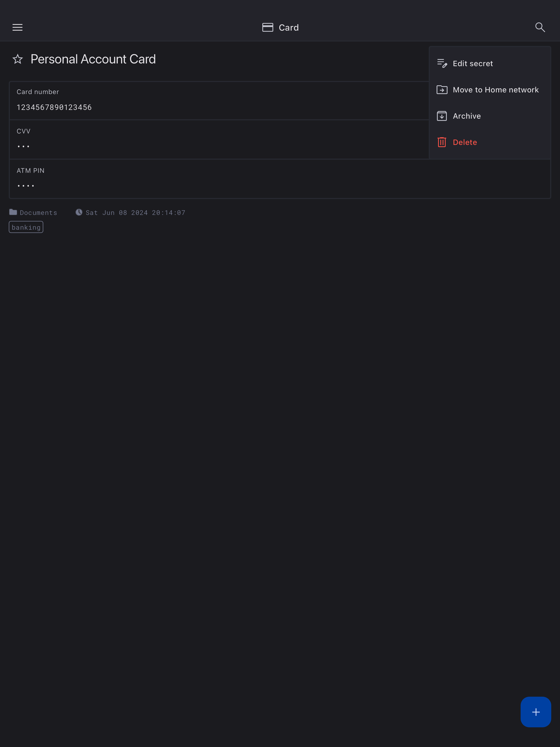560x747 pixels.
Task: Select Archive in the context menu
Action: tap(466, 116)
